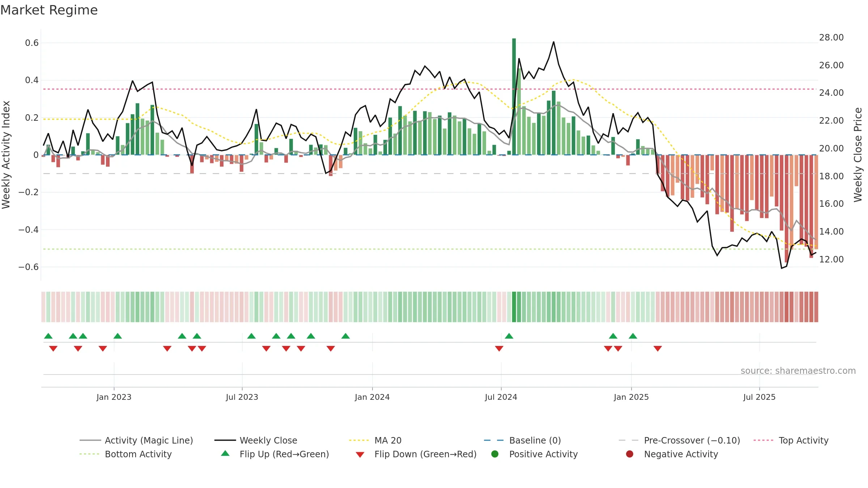
Task: Click the red triangle icon beside Flip Down legend
Action: (x=360, y=455)
